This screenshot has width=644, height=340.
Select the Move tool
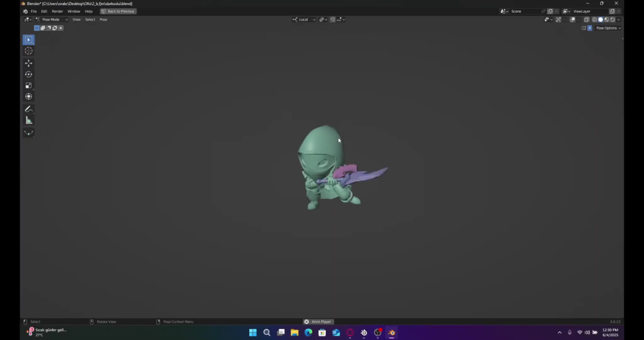[29, 63]
